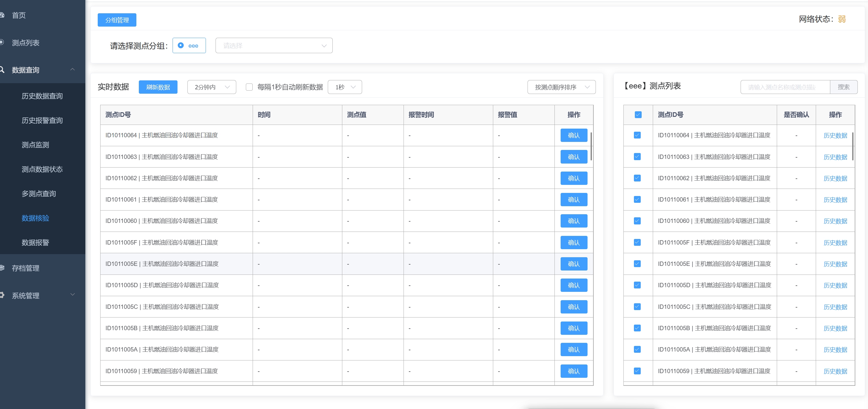
Task: Uncheck the ID10110063 row checkbox
Action: coord(637,157)
